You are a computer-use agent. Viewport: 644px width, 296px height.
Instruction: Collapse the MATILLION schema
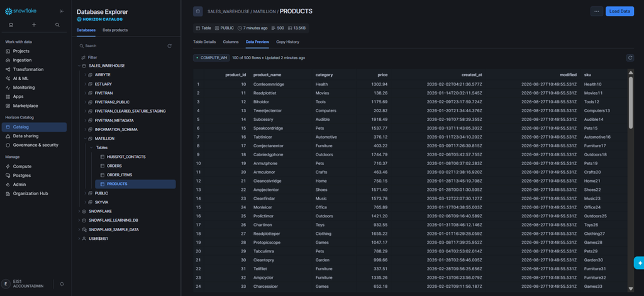[x=86, y=139]
